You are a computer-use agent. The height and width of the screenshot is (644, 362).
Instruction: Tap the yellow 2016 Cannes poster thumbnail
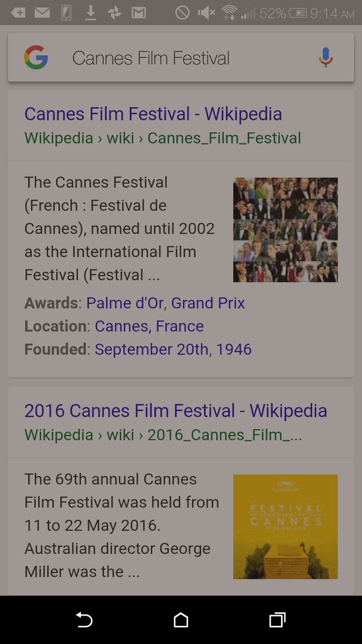click(285, 526)
